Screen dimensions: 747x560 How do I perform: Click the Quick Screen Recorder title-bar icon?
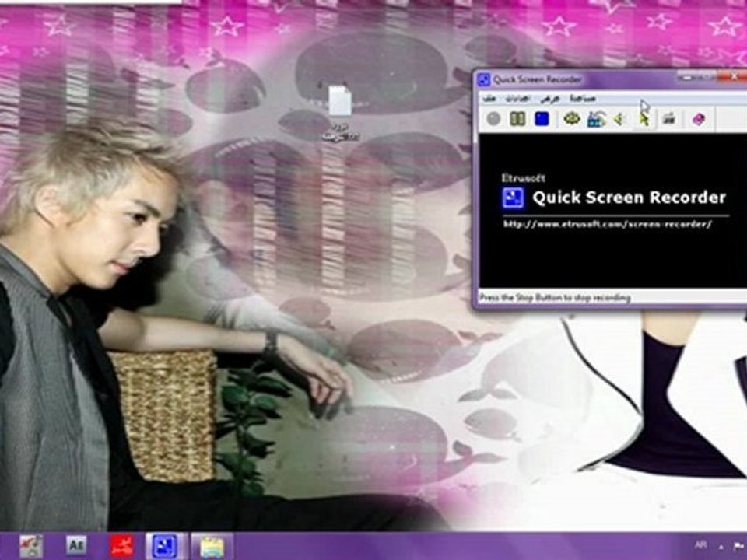click(x=483, y=79)
